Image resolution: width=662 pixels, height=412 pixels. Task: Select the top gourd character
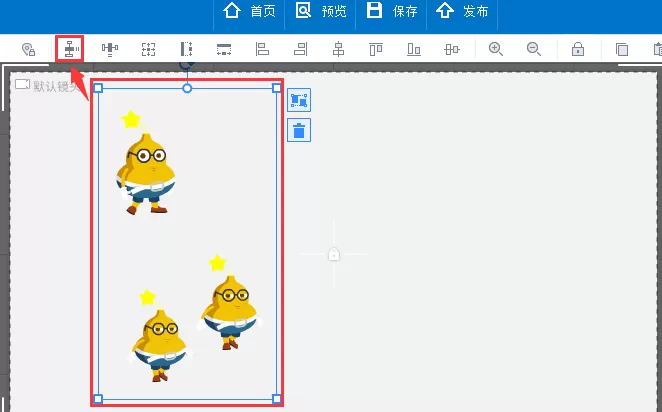tap(146, 163)
